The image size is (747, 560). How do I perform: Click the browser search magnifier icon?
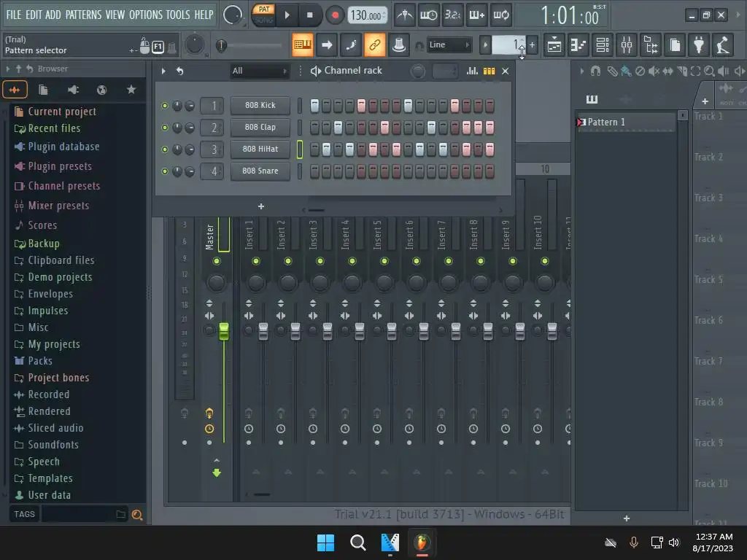[137, 514]
